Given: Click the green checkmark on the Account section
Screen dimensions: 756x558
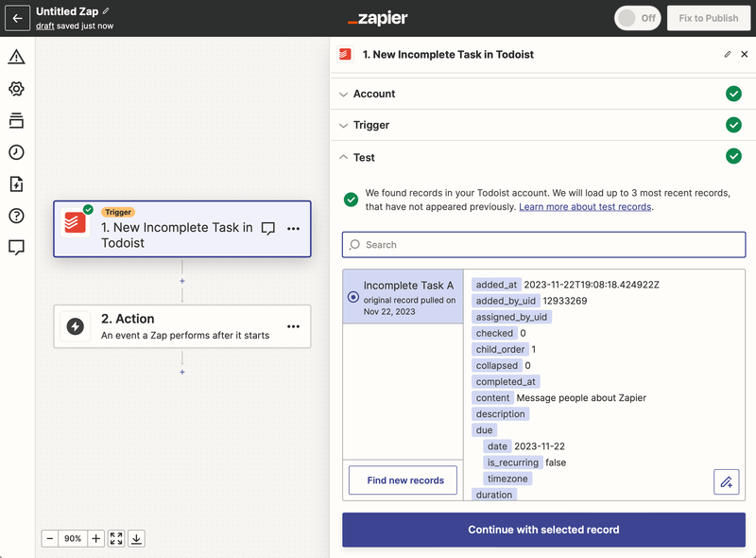Looking at the screenshot, I should click(x=734, y=94).
